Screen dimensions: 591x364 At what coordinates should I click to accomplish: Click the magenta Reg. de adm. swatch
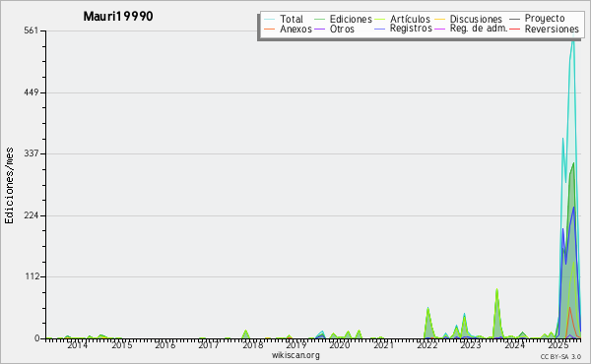pyautogui.click(x=439, y=29)
